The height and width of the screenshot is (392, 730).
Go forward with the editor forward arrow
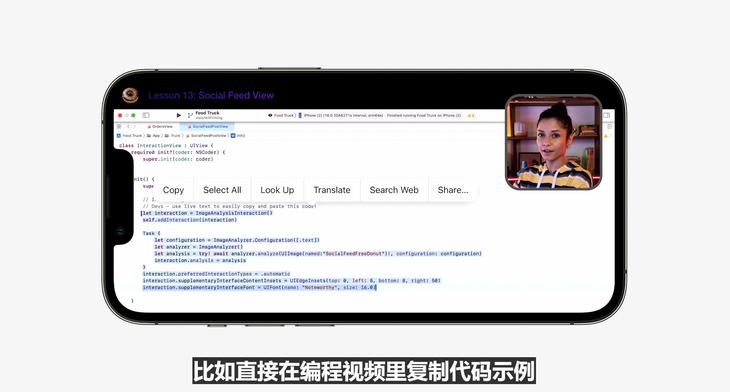click(x=135, y=126)
